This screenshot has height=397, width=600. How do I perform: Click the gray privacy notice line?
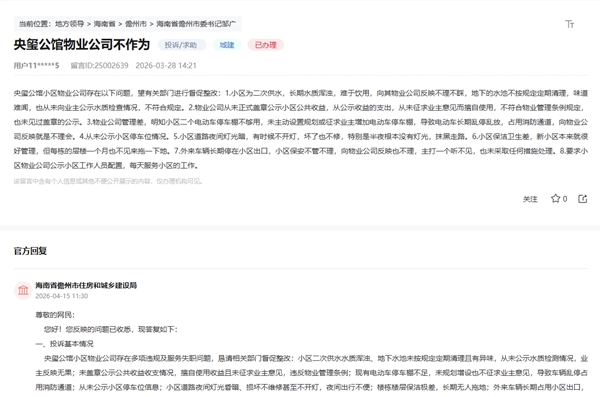pos(108,181)
